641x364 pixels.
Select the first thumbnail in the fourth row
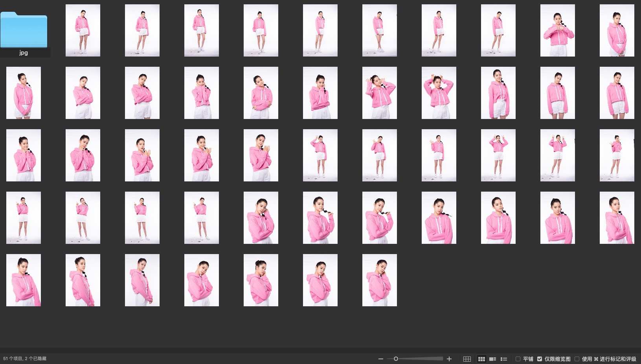click(24, 218)
